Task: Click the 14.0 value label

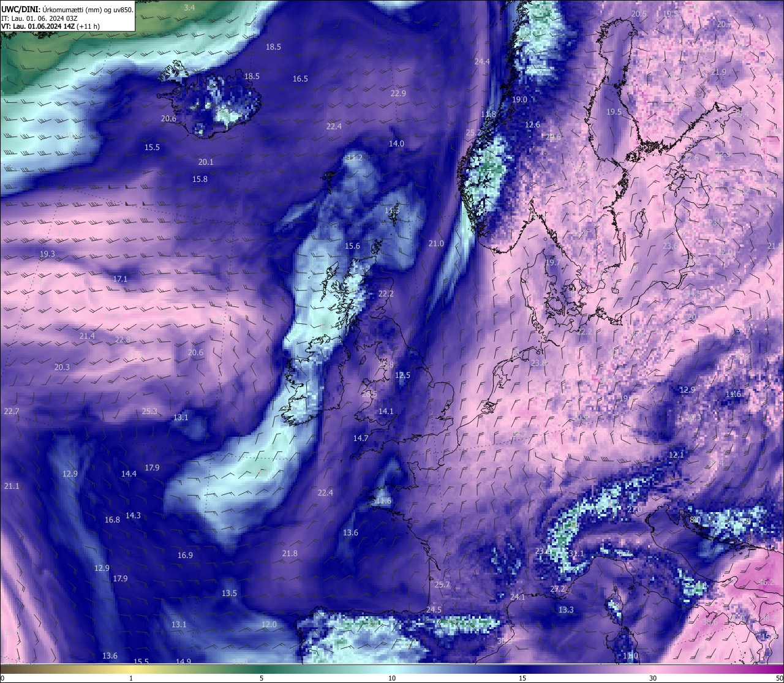Action: click(396, 143)
